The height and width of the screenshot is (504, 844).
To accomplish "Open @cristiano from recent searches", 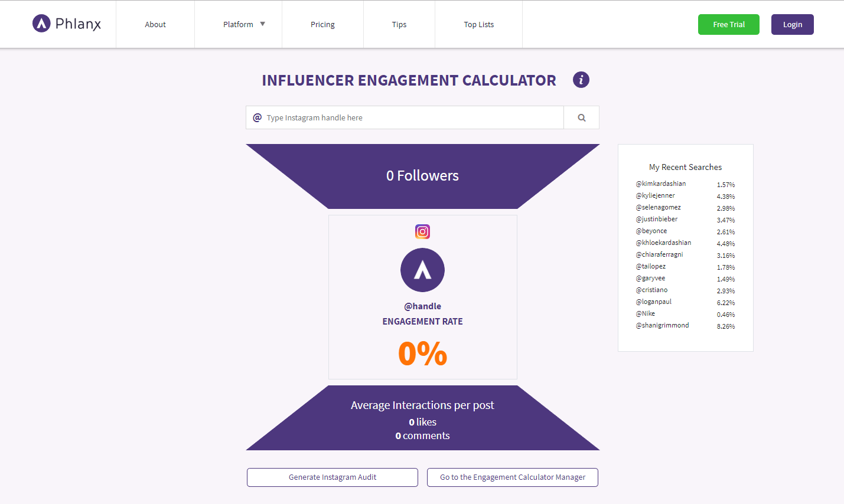I will coord(651,290).
